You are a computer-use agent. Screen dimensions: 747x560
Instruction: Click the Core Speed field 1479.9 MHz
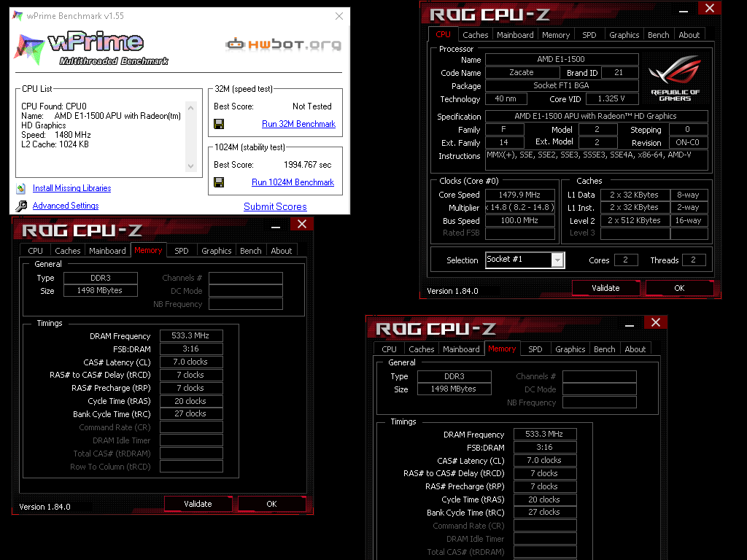pyautogui.click(x=519, y=195)
